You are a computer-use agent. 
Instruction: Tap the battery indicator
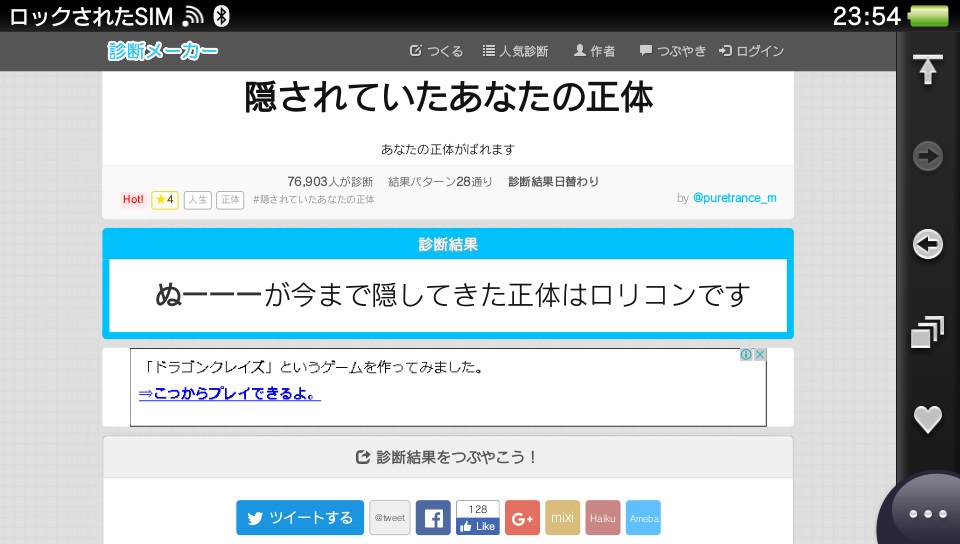point(929,16)
